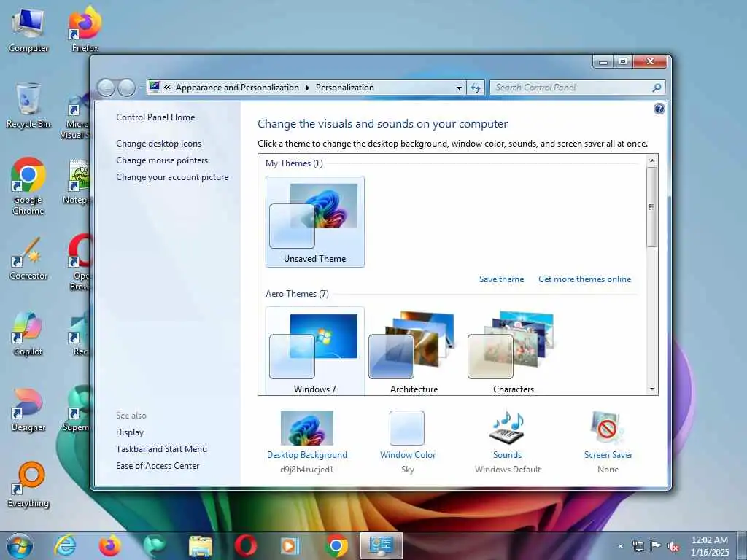Click the Action Center flag icon
This screenshot has height=560, width=747.
656,546
